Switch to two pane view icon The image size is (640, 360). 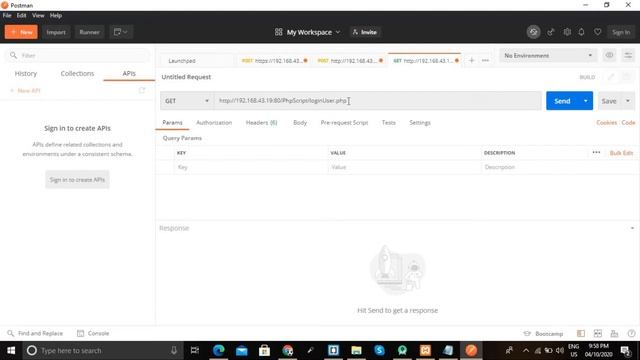598,333
